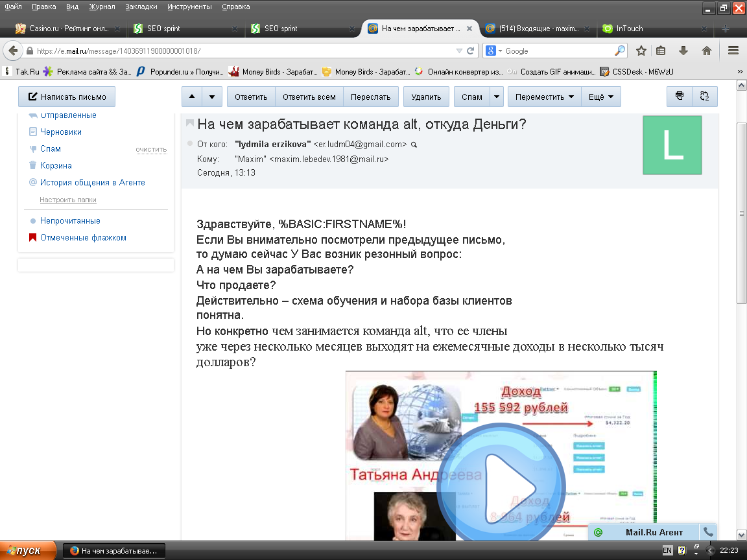This screenshot has width=747, height=560.
Task: Reload the page with the refresh icon
Action: click(470, 51)
